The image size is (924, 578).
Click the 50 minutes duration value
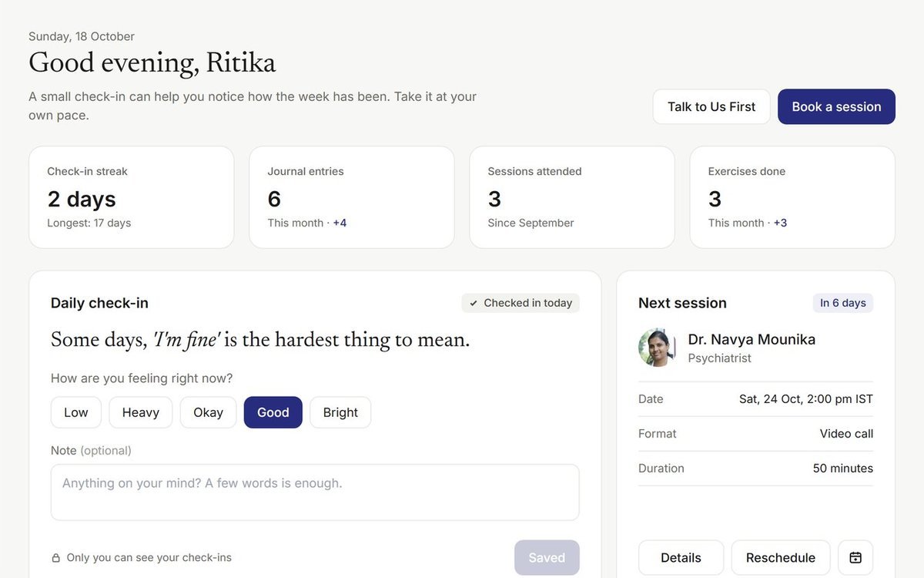click(x=843, y=469)
